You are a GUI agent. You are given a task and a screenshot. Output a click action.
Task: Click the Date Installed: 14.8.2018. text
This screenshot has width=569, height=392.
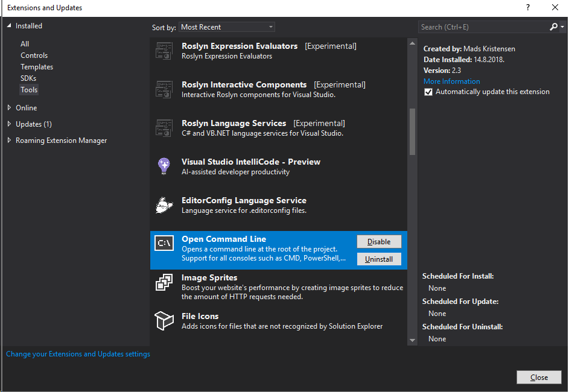pos(464,60)
